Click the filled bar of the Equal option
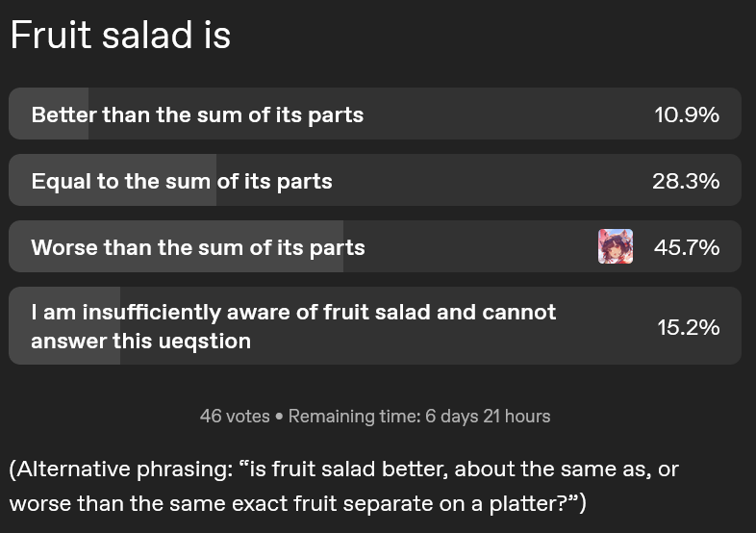The height and width of the screenshot is (533, 756). click(113, 180)
